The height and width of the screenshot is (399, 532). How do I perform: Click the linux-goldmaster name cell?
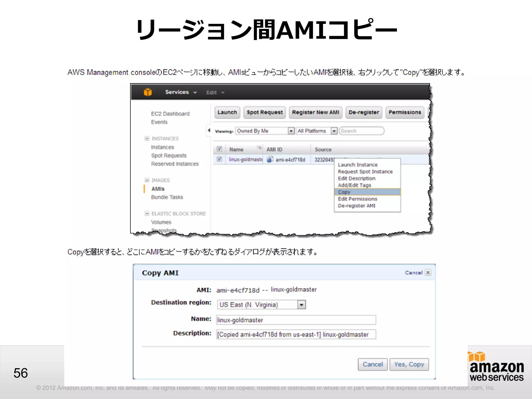pyautogui.click(x=245, y=159)
